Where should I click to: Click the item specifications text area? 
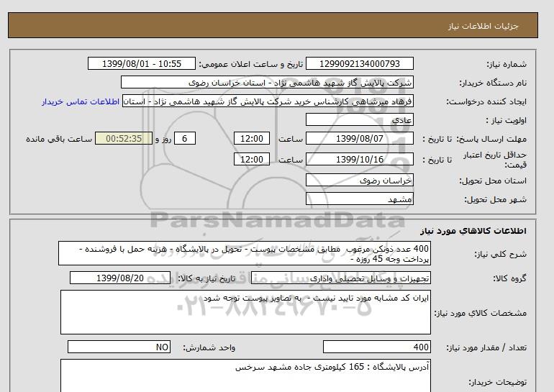[245, 312]
